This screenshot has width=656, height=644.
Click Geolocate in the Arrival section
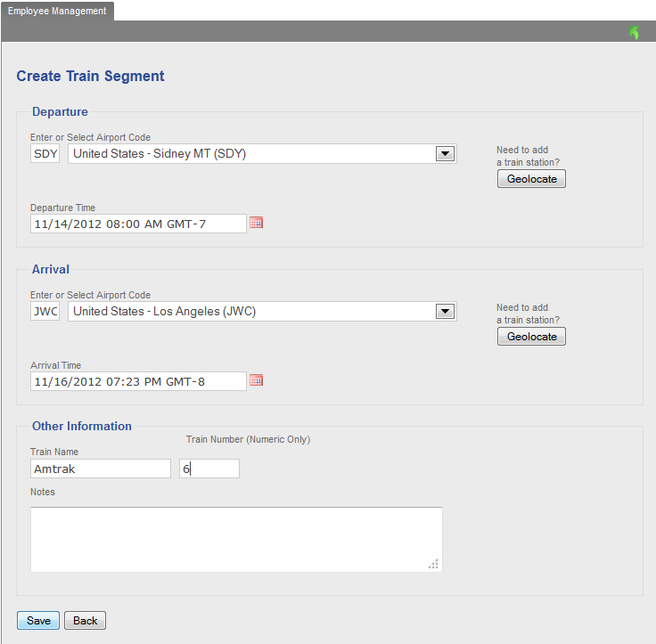(531, 336)
